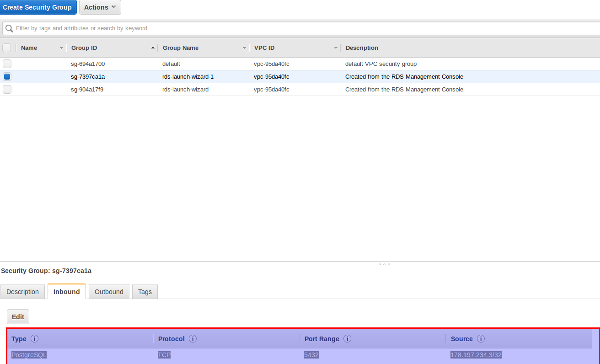Click the VPC ID column header
The width and height of the screenshot is (600, 364).
(x=264, y=48)
